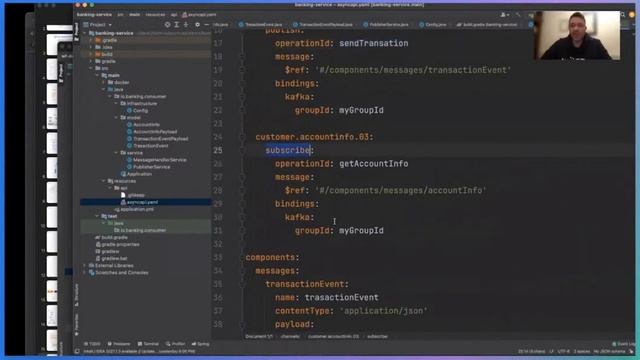Screen dimensions: 640x360
Task: Open application.yml in project tree
Action: 134,209
